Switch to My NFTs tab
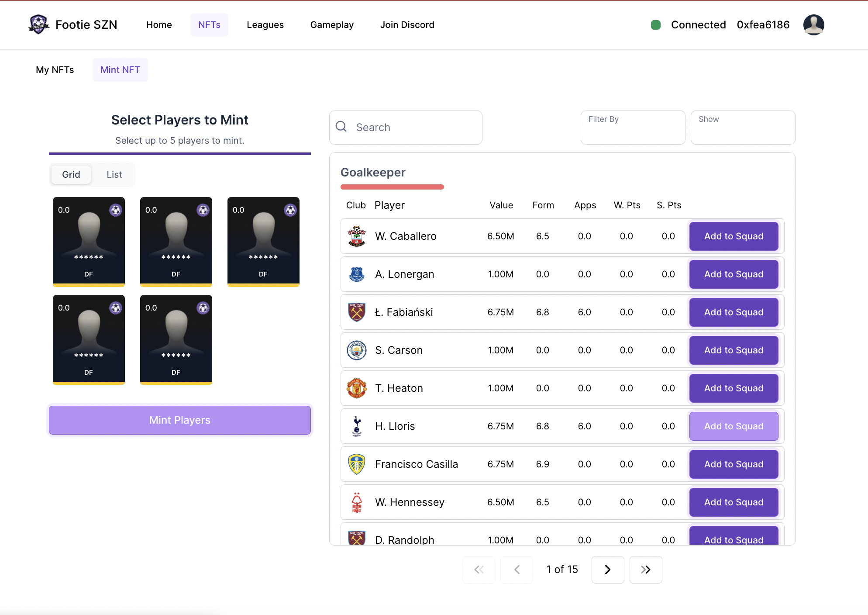The height and width of the screenshot is (615, 868). [55, 70]
